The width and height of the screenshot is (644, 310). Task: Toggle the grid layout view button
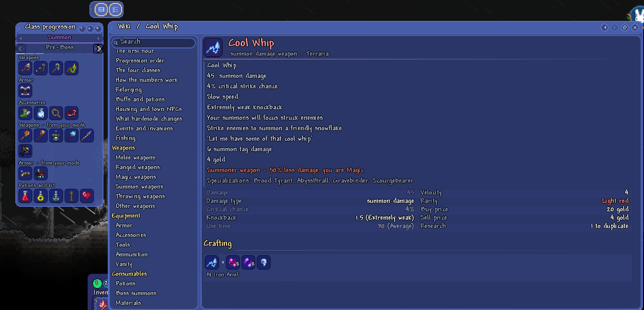[x=101, y=10]
